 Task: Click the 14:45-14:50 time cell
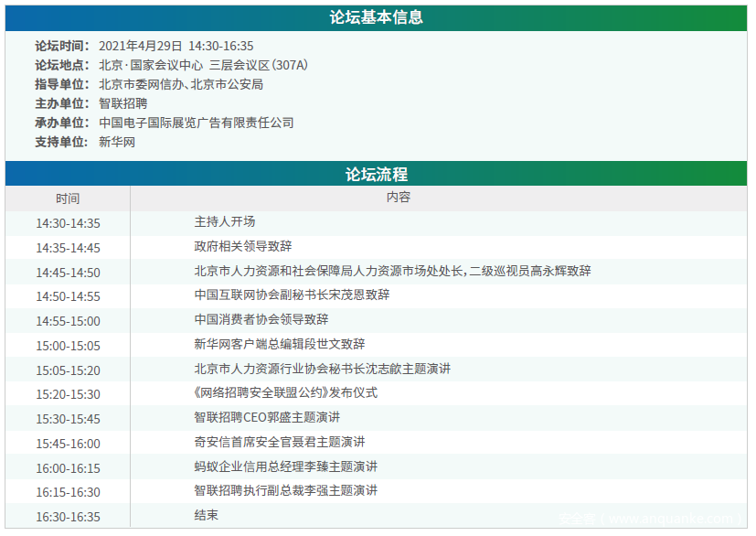coord(68,273)
